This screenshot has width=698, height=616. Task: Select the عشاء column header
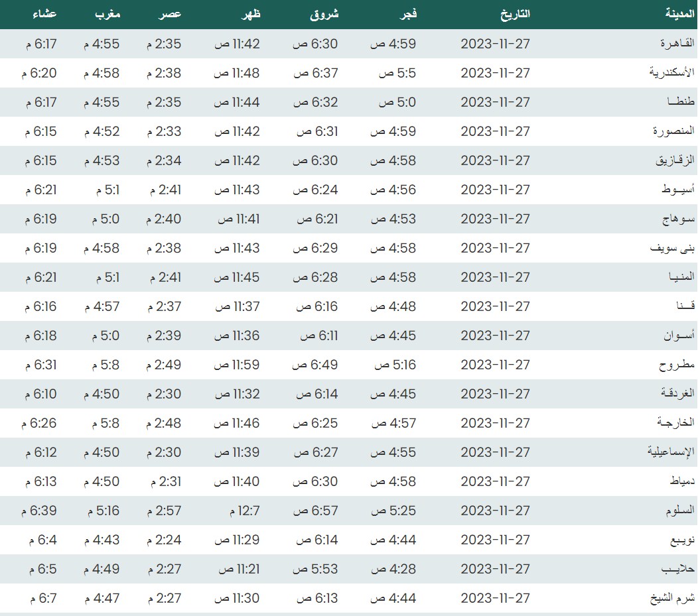[x=44, y=14]
